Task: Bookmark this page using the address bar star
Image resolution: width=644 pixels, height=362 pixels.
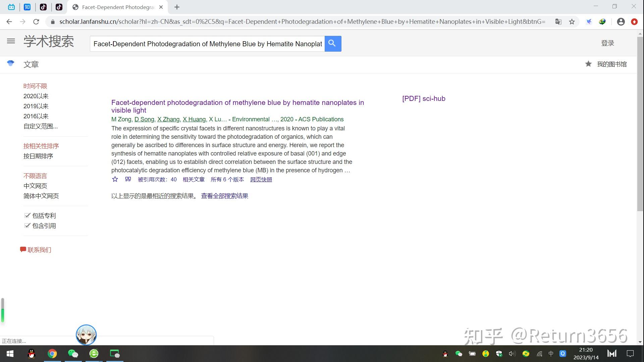Action: pos(572,22)
